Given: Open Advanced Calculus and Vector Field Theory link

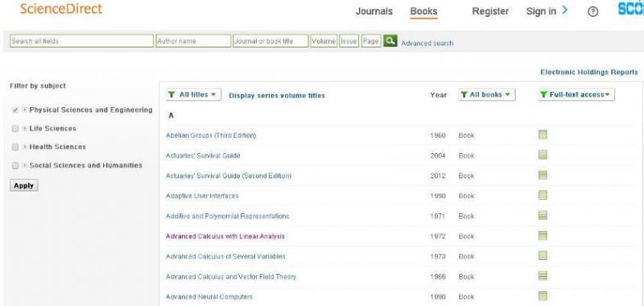Looking at the screenshot, I should point(231,276).
